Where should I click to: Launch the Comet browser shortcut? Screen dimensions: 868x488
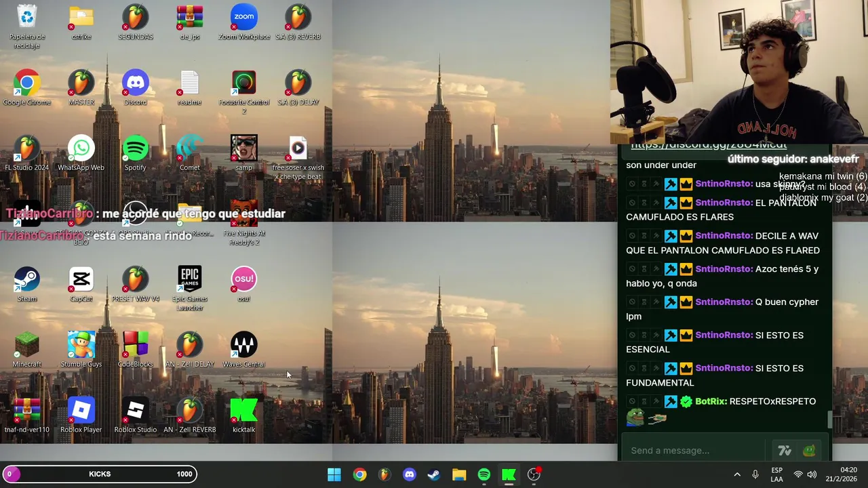click(x=190, y=153)
